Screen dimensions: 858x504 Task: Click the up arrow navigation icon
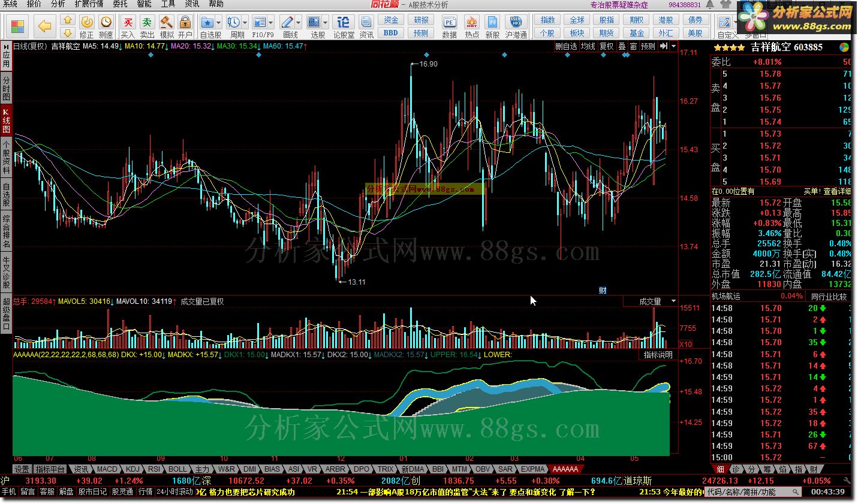click(68, 20)
